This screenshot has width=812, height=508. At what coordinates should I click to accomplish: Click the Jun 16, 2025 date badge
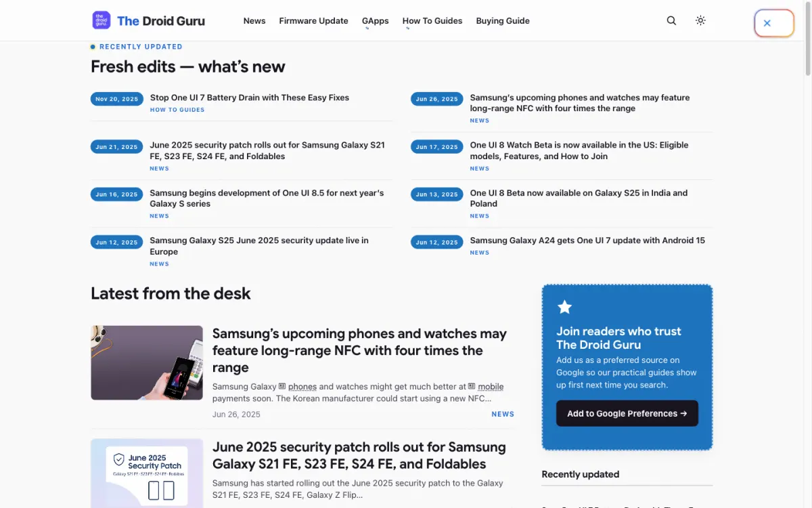(116, 194)
